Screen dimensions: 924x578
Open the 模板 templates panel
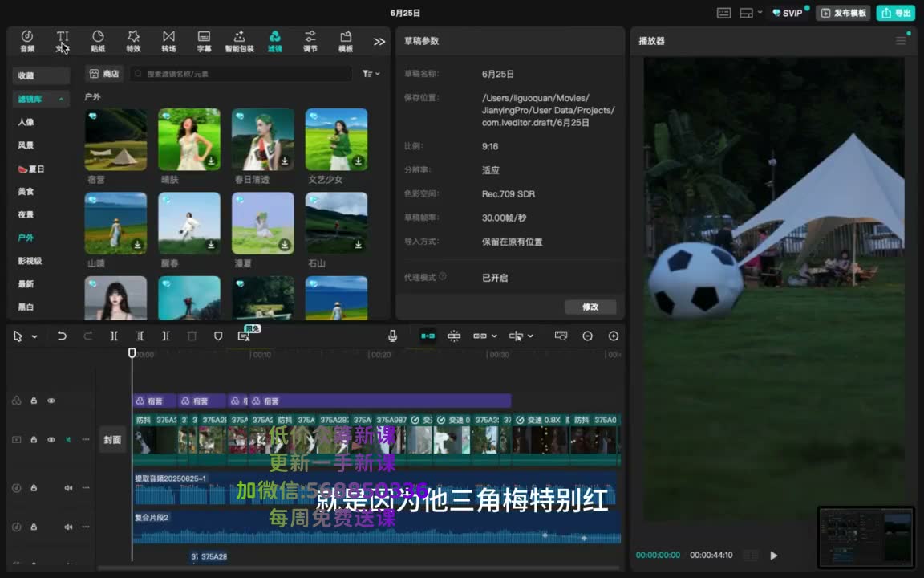[x=346, y=41]
